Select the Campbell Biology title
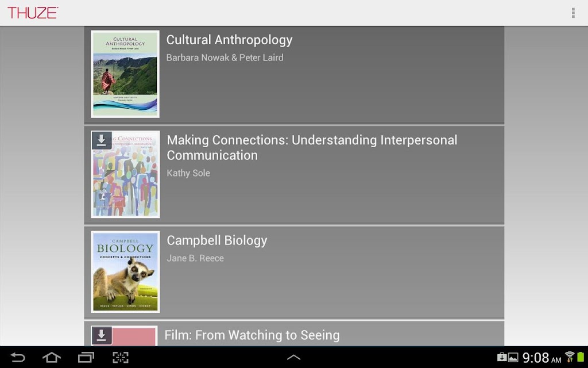The image size is (588, 368). [x=217, y=240]
